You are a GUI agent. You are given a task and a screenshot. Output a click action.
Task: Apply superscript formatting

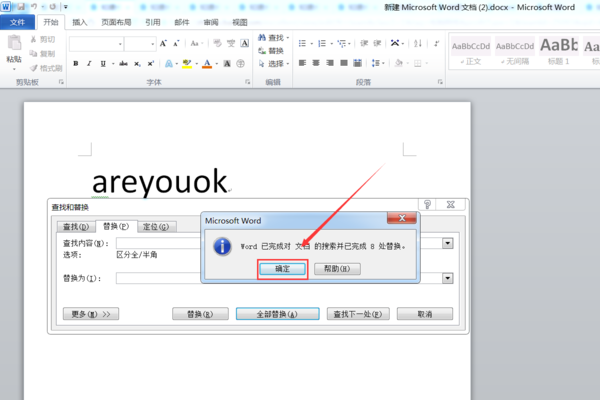point(151,64)
